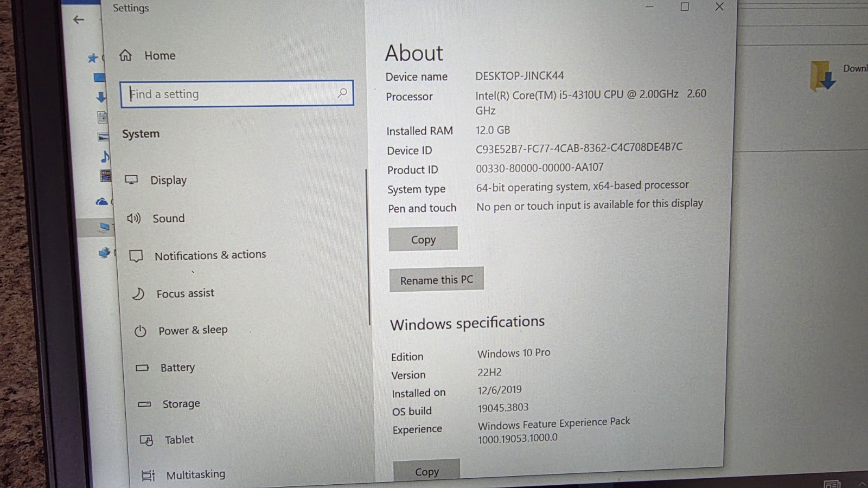Click the Multitasking icon

[148, 476]
